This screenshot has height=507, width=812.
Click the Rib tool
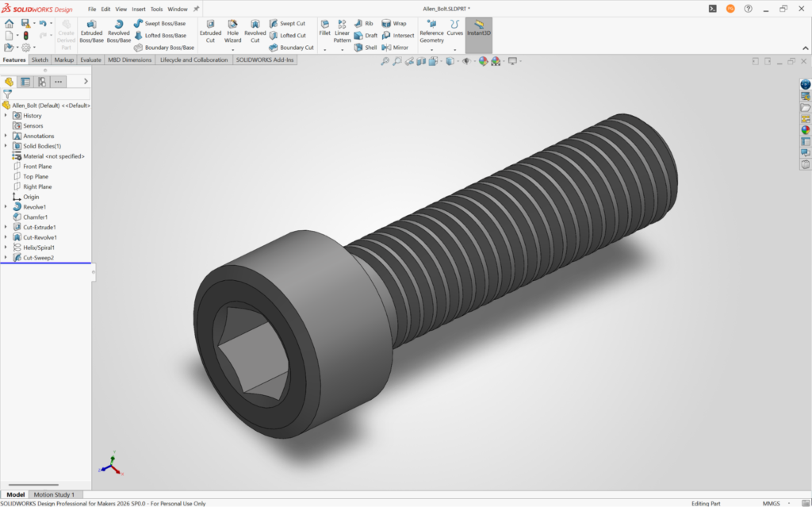click(363, 23)
